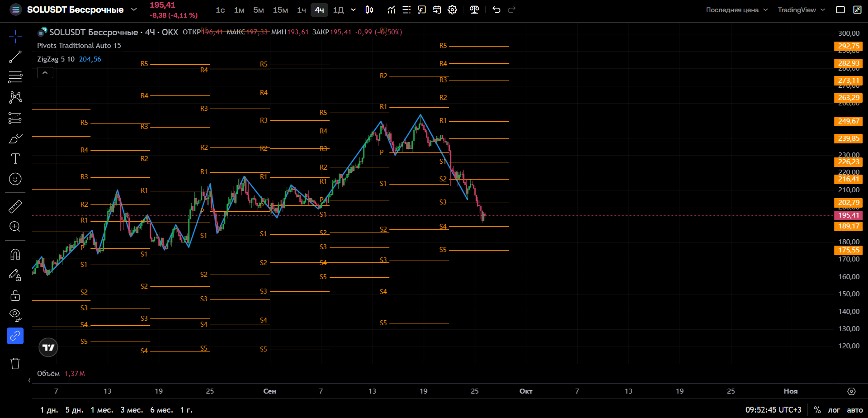Collapse the indicator legend chevron

(45, 72)
